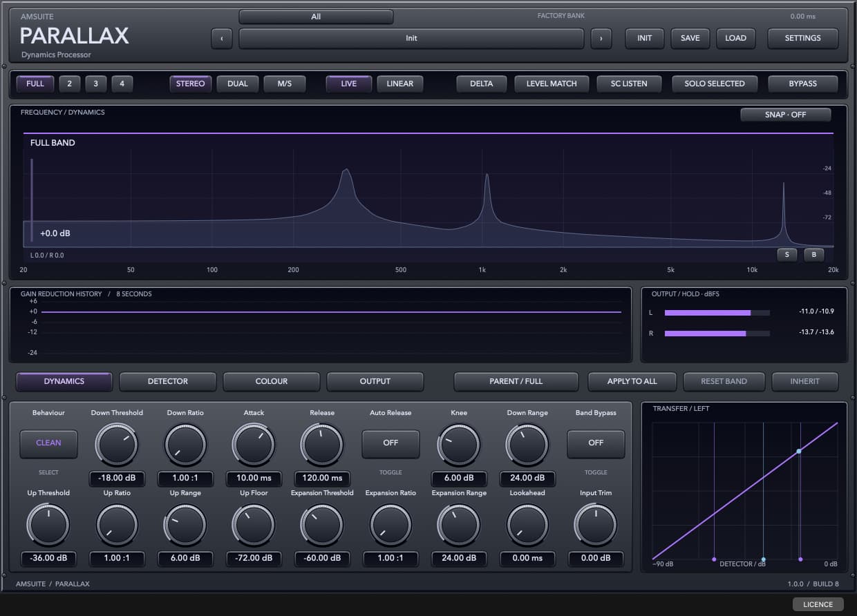Enable LEVEL MATCH
Viewport: 857px width, 616px height.
pyautogui.click(x=552, y=84)
